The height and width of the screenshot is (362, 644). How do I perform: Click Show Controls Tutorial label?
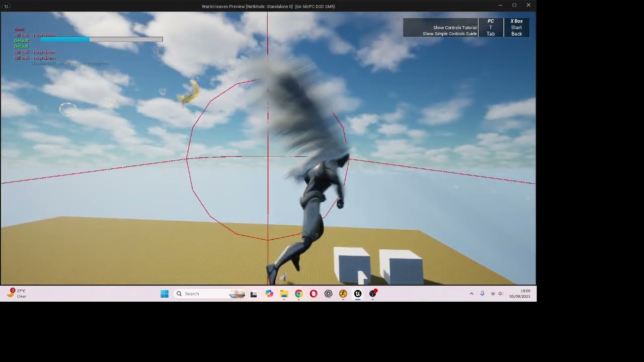(455, 28)
